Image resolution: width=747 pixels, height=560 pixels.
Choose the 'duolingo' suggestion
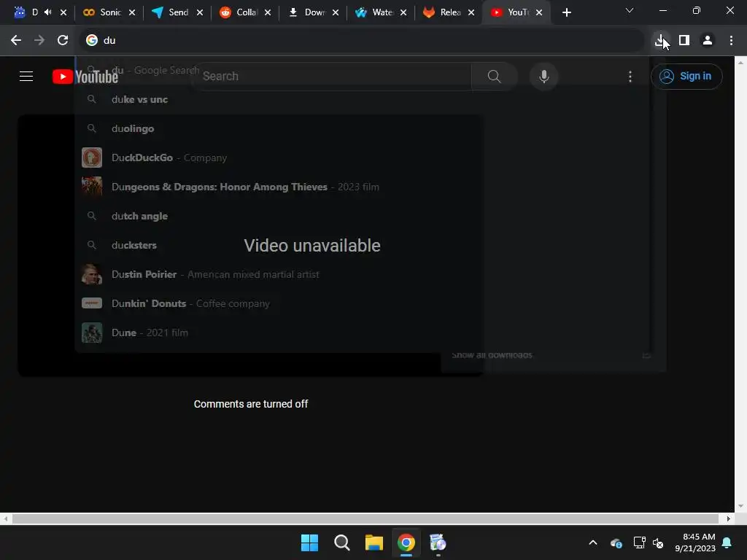pos(362,128)
